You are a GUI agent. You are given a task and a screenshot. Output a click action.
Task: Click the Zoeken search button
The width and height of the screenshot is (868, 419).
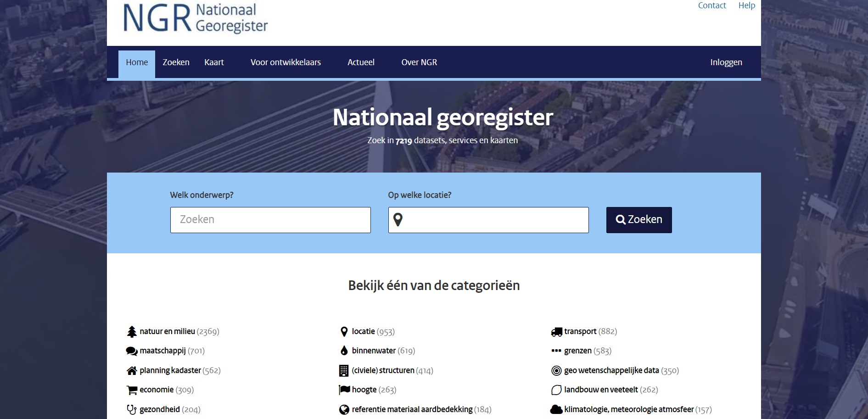638,220
